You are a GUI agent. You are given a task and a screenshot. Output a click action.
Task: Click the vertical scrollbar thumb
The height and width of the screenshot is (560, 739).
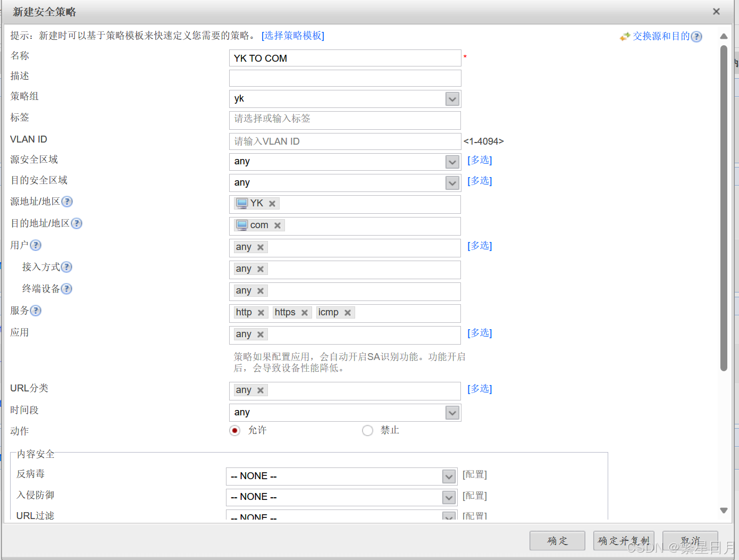(724, 208)
